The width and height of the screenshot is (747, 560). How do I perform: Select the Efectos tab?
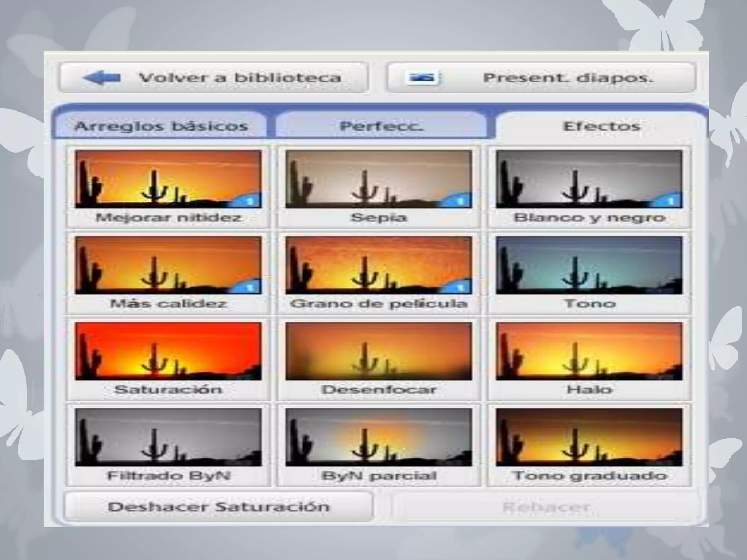click(x=601, y=126)
